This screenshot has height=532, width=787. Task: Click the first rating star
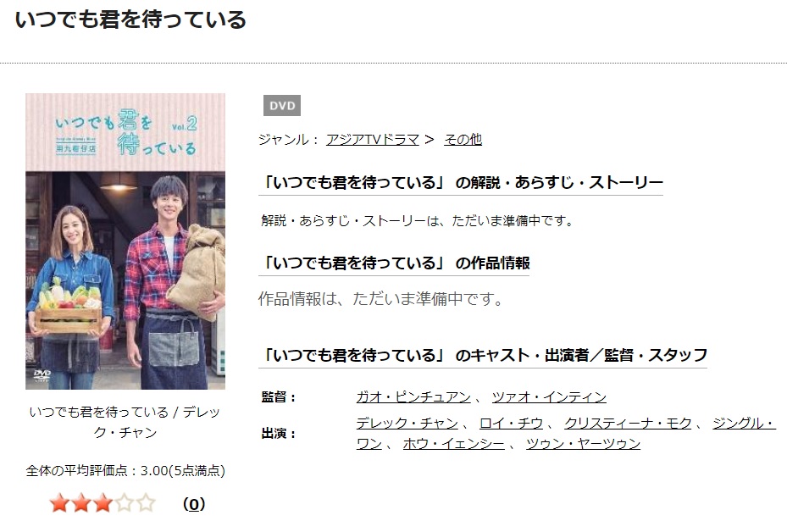(60, 503)
